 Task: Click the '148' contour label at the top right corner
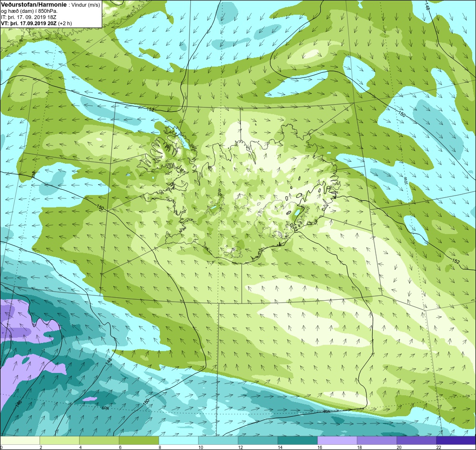pyautogui.click(x=427, y=7)
